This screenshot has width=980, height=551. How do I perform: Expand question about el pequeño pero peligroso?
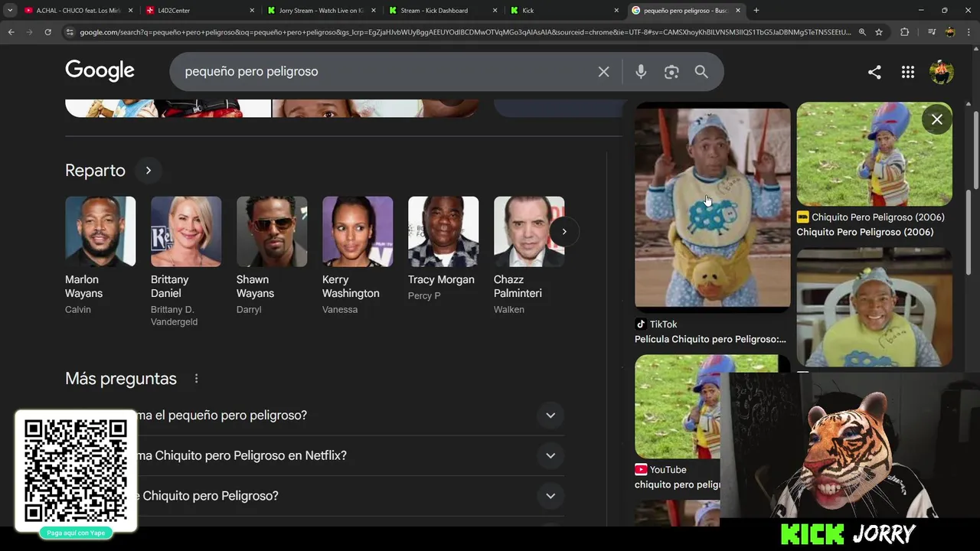[550, 415]
